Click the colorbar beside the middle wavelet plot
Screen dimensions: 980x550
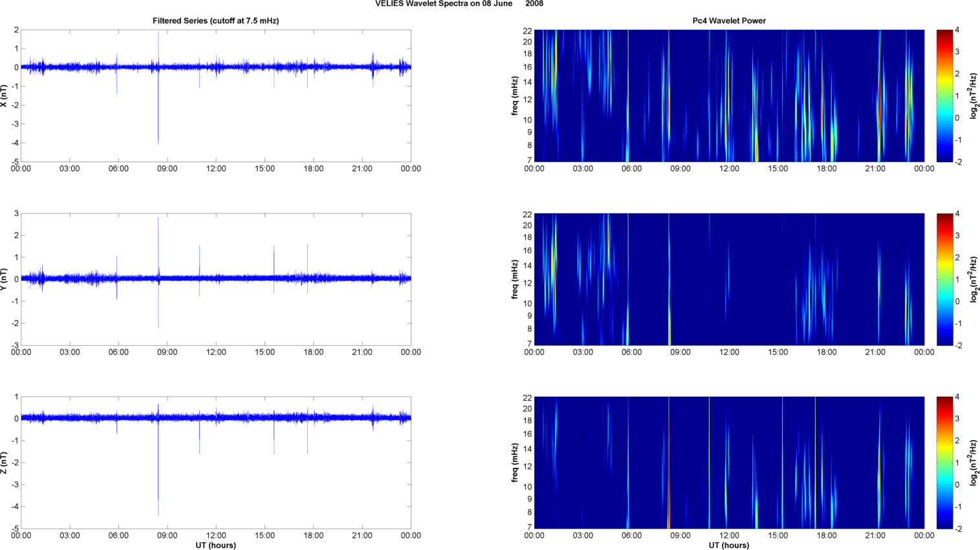coord(944,279)
